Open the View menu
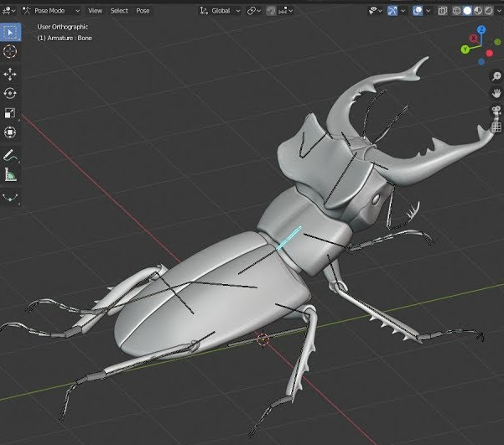Image resolution: width=504 pixels, height=445 pixels. click(95, 11)
